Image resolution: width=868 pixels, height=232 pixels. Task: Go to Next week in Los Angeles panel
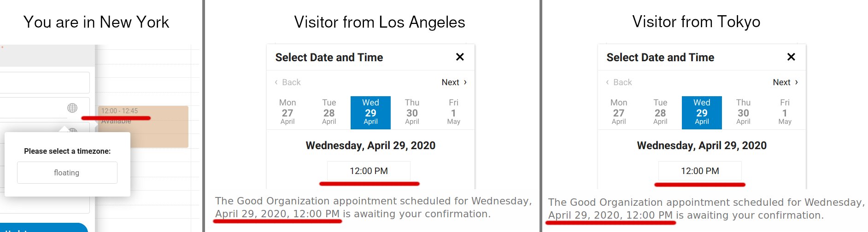pyautogui.click(x=454, y=82)
